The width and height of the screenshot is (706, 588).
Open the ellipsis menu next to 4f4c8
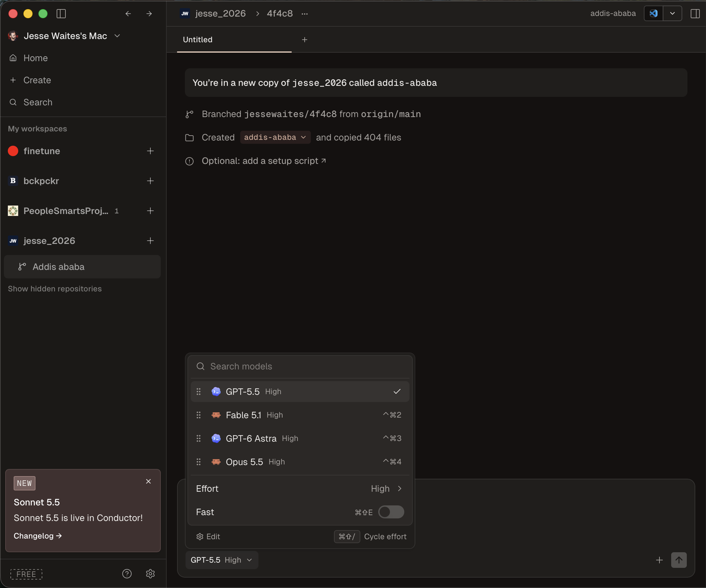[x=305, y=13]
